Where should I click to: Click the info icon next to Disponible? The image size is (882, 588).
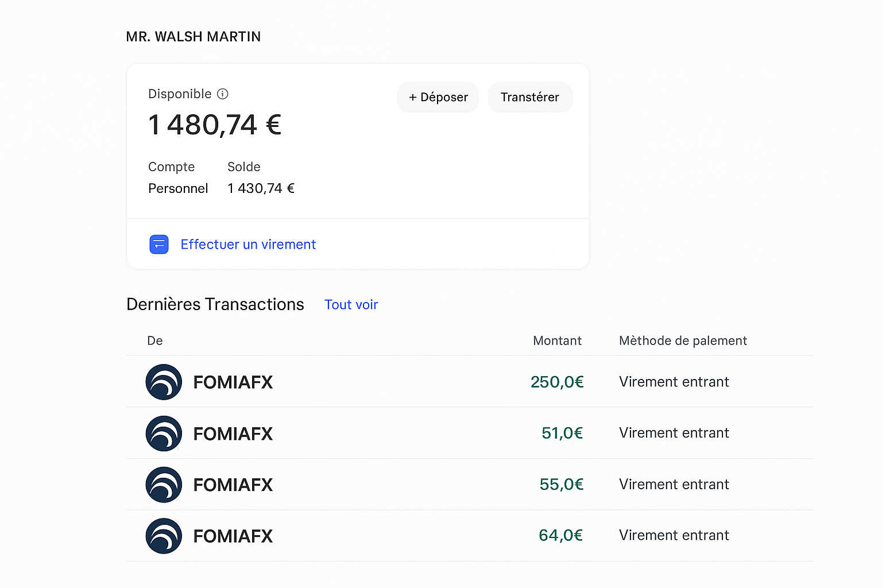(x=223, y=94)
